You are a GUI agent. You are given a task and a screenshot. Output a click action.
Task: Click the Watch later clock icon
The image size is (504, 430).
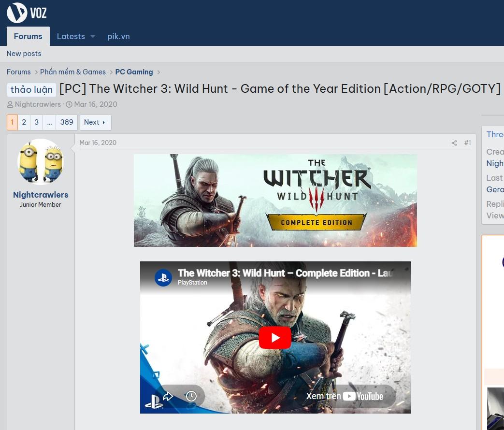[x=191, y=396]
